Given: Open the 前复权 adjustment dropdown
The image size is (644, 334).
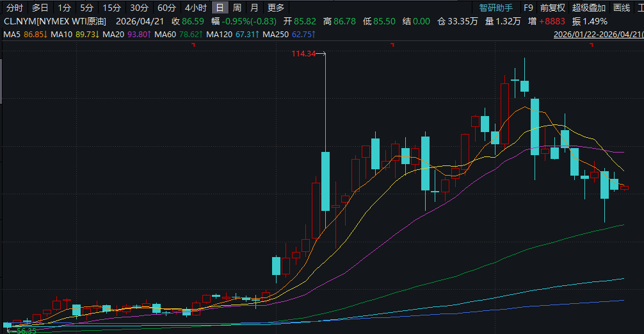Looking at the screenshot, I should [x=552, y=8].
